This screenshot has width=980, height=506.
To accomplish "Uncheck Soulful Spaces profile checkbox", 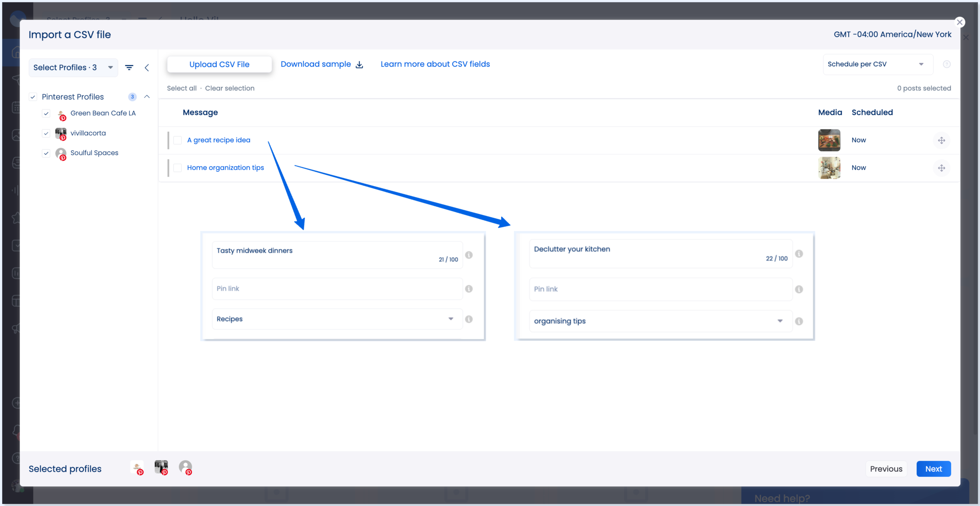I will tap(46, 153).
